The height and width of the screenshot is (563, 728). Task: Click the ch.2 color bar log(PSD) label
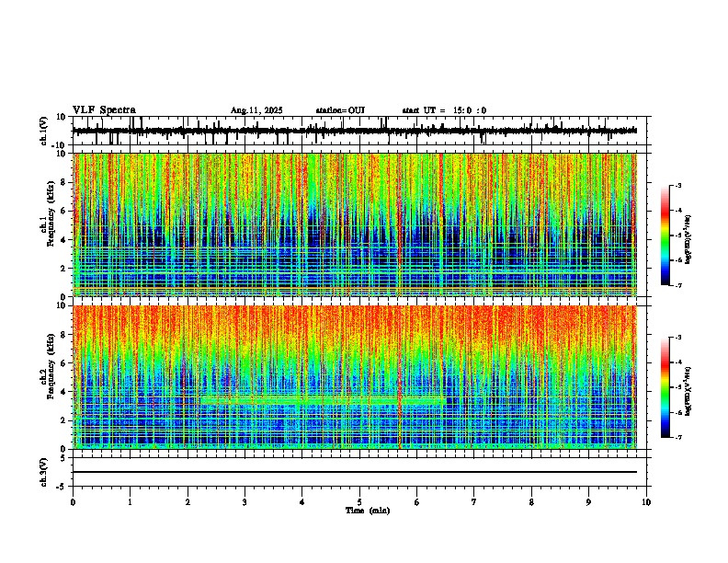688,391
